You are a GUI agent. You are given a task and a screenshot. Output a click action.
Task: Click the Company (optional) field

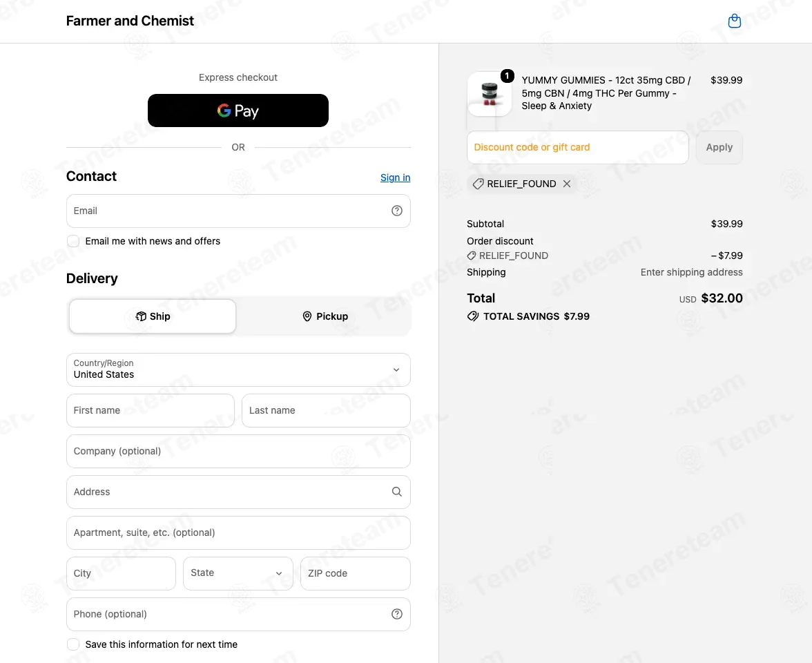238,451
